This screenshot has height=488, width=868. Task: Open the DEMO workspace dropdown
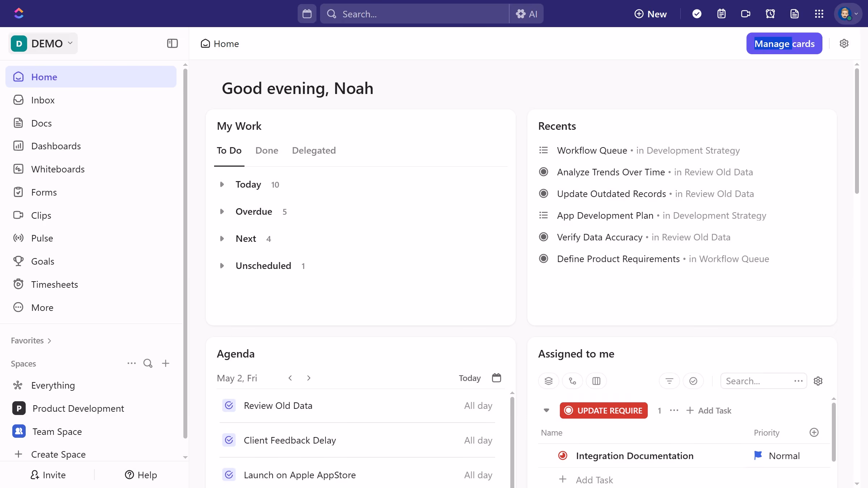pyautogui.click(x=43, y=43)
